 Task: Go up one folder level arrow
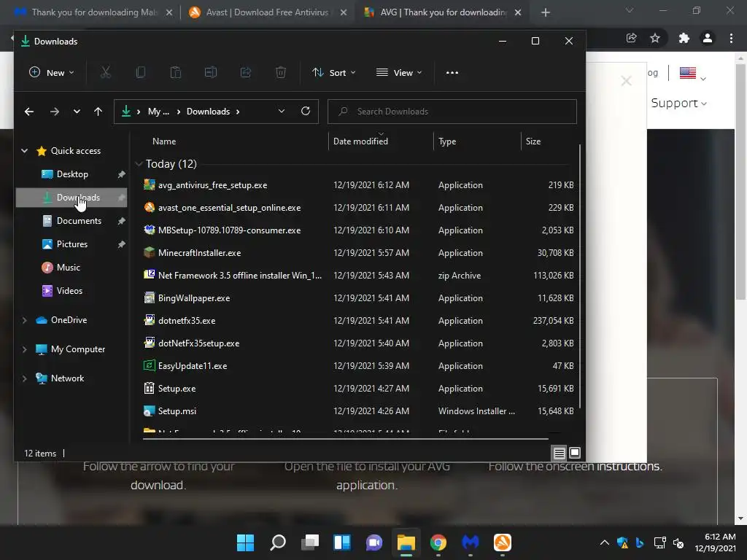(x=98, y=112)
